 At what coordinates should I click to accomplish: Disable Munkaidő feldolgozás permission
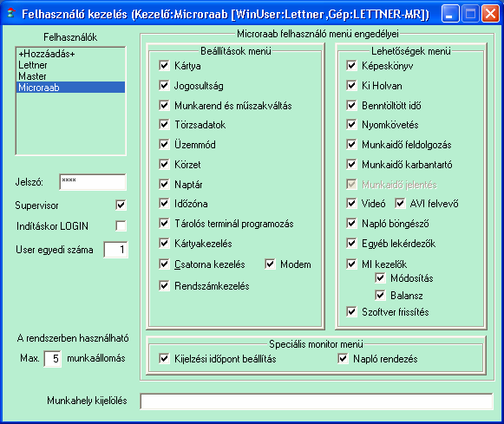[x=351, y=144]
